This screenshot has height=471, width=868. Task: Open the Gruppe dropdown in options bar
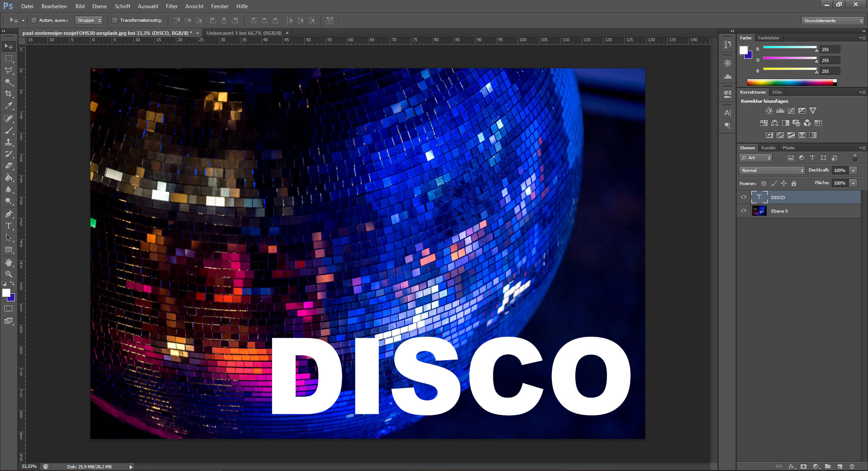[89, 20]
